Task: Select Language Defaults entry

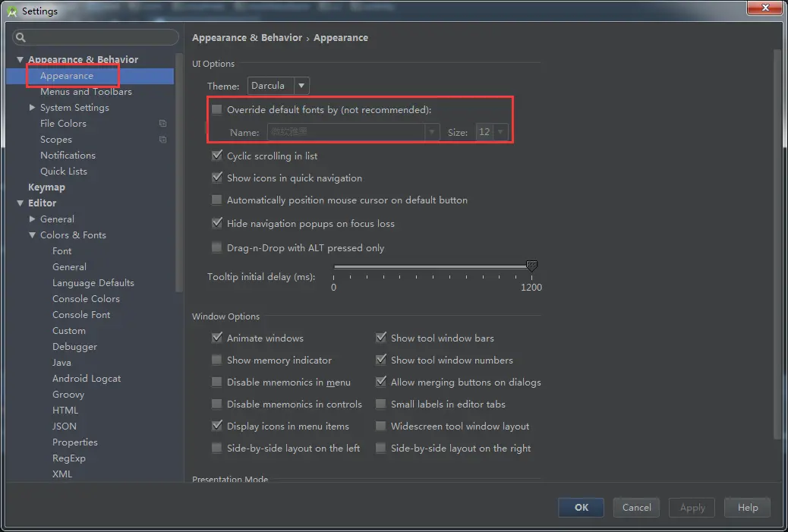Action: click(93, 283)
